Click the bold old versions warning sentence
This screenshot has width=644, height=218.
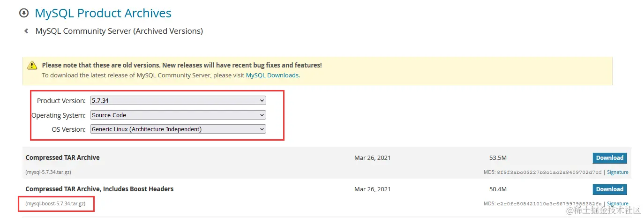pyautogui.click(x=182, y=65)
